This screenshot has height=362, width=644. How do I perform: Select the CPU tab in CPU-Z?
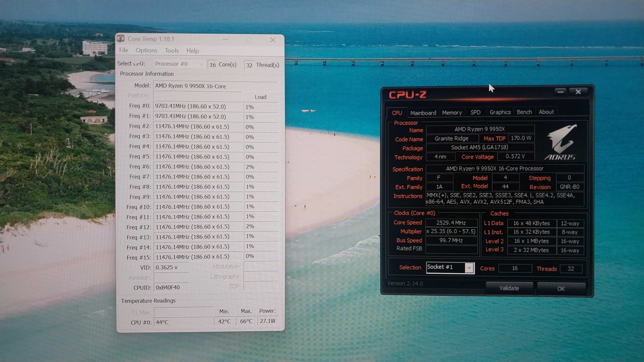click(x=397, y=113)
